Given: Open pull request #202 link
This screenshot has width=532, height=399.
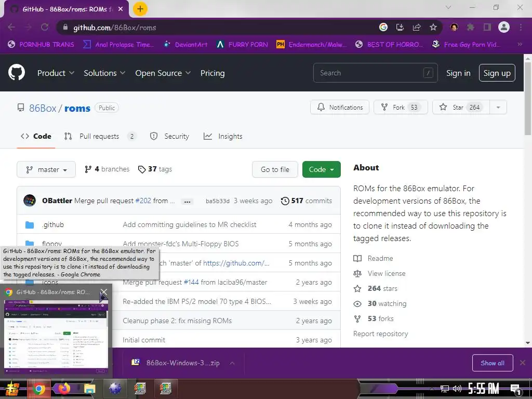Looking at the screenshot, I should (143, 201).
